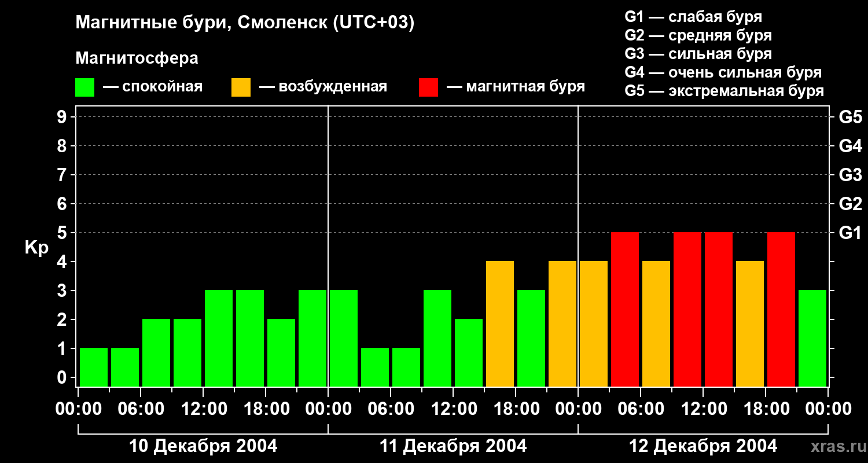Click legend line 'G1 — слабая буря'
Image resolution: width=868 pixels, height=463 pixels.
coord(693,17)
